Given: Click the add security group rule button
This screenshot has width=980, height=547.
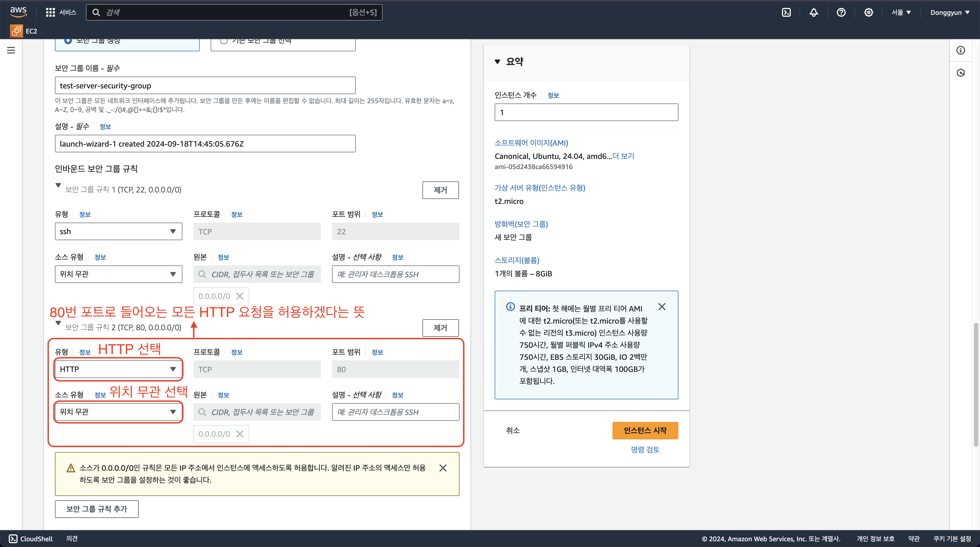Looking at the screenshot, I should pos(97,509).
